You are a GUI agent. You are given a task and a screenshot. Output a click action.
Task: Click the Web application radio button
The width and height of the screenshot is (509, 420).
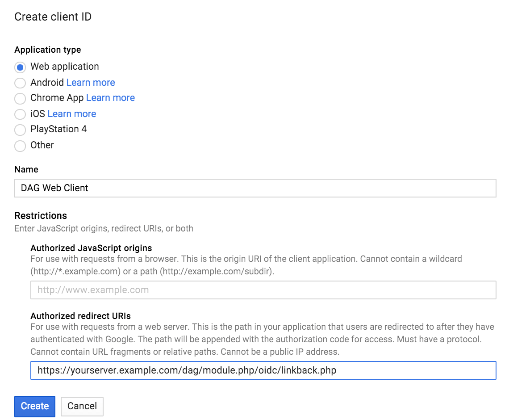(20, 66)
